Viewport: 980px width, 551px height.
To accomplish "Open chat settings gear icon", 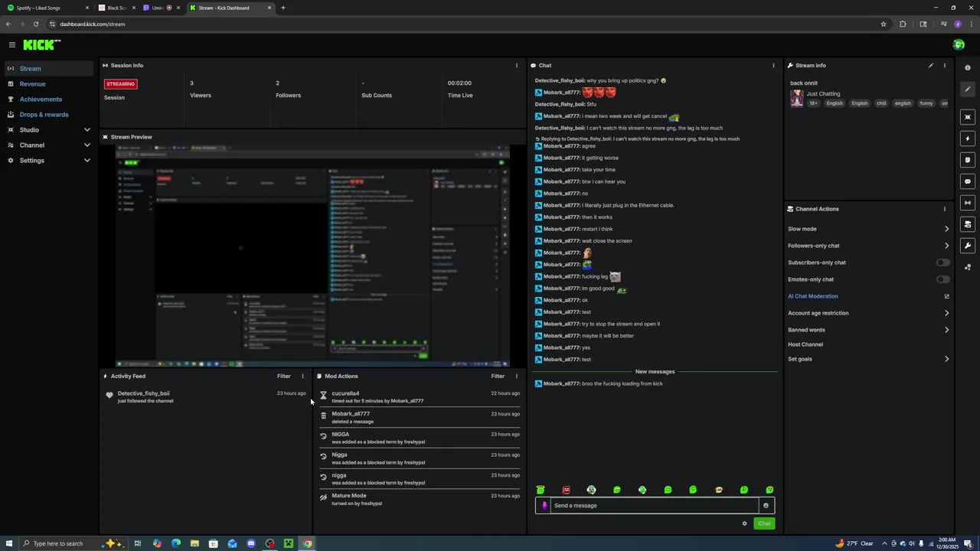I will point(744,523).
